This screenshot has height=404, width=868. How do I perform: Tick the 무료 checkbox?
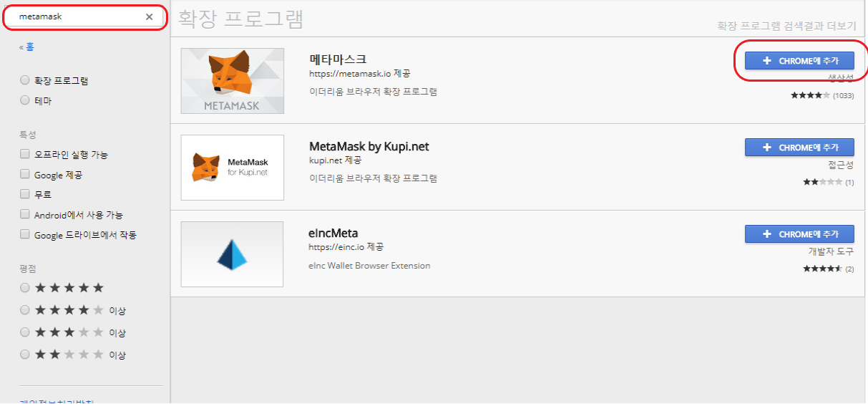(25, 194)
